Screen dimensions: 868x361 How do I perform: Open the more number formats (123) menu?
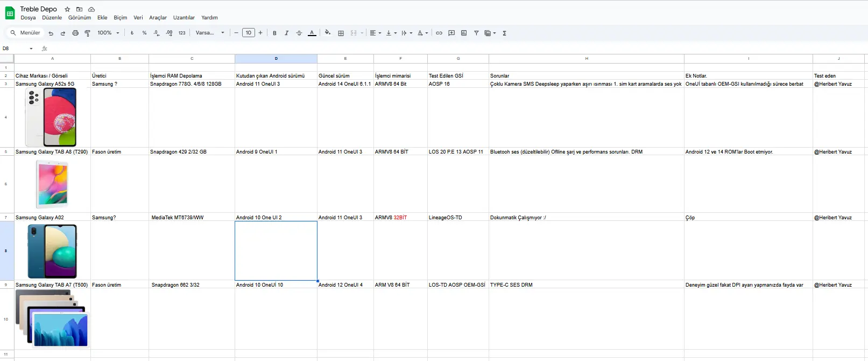click(182, 33)
